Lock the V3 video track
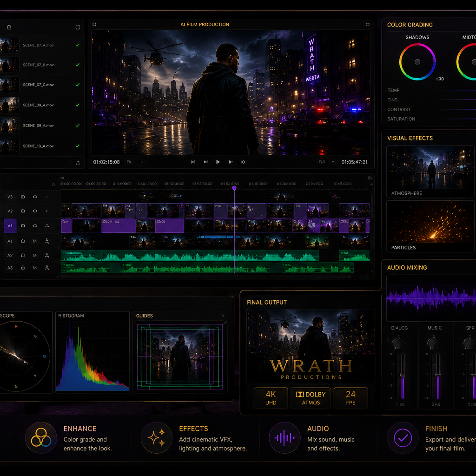Screen dimensions: 476x476 (x=23, y=197)
